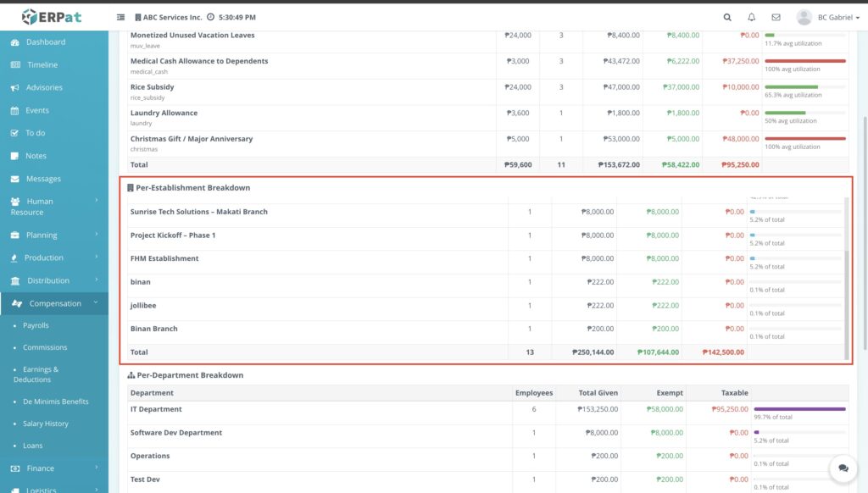Click ABC Services Inc. company name

click(x=171, y=17)
